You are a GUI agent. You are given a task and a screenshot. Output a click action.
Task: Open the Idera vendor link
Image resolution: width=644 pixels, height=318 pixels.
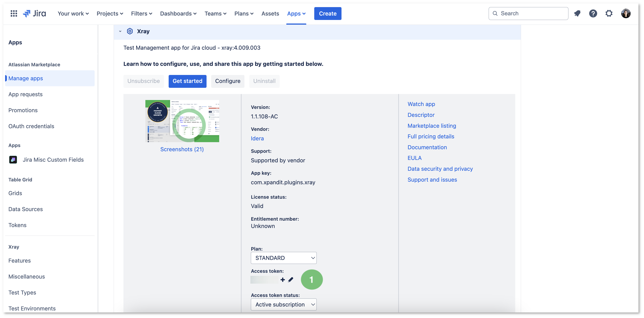[257, 138]
